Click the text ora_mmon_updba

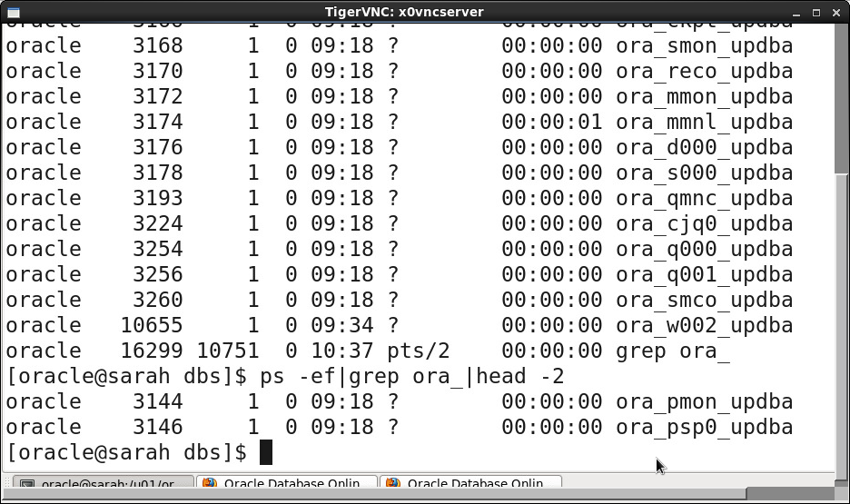click(704, 96)
